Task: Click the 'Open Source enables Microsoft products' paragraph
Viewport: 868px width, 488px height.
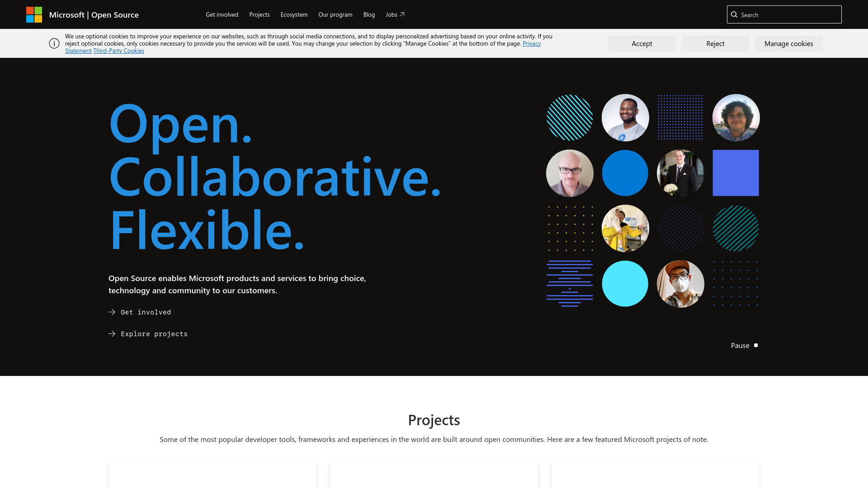Action: [x=237, y=284]
